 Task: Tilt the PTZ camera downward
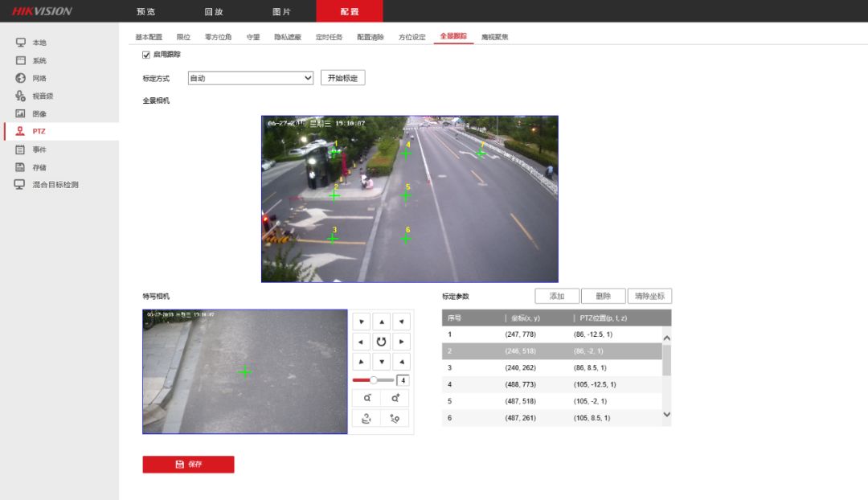(x=382, y=362)
